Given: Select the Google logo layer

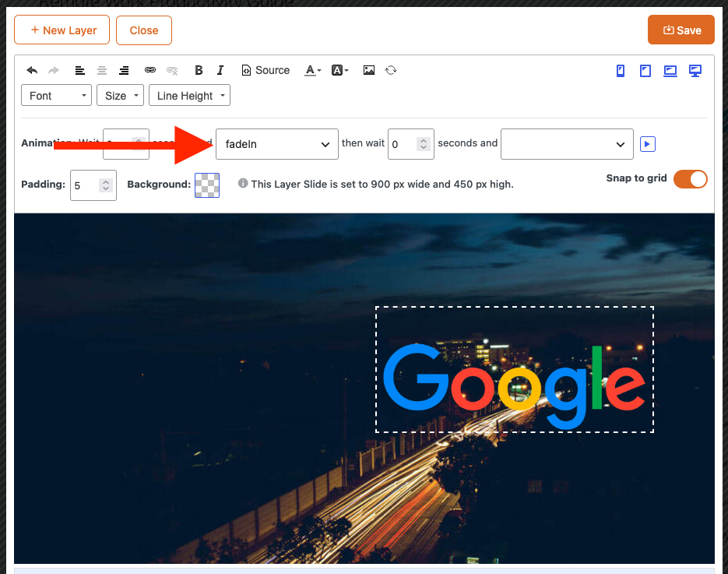Looking at the screenshot, I should pyautogui.click(x=515, y=369).
